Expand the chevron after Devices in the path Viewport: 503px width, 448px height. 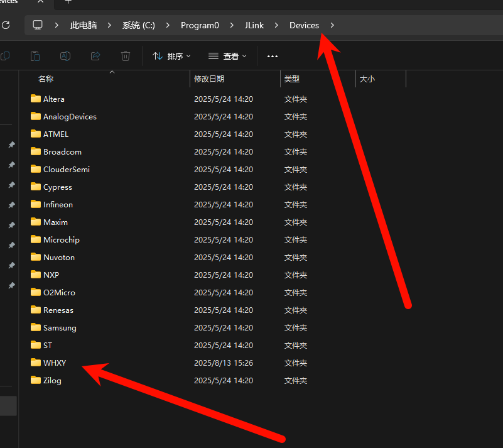[332, 25]
